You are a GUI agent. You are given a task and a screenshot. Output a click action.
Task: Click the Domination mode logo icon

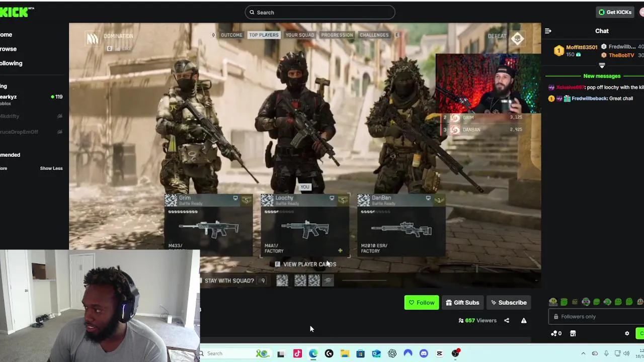(93, 39)
